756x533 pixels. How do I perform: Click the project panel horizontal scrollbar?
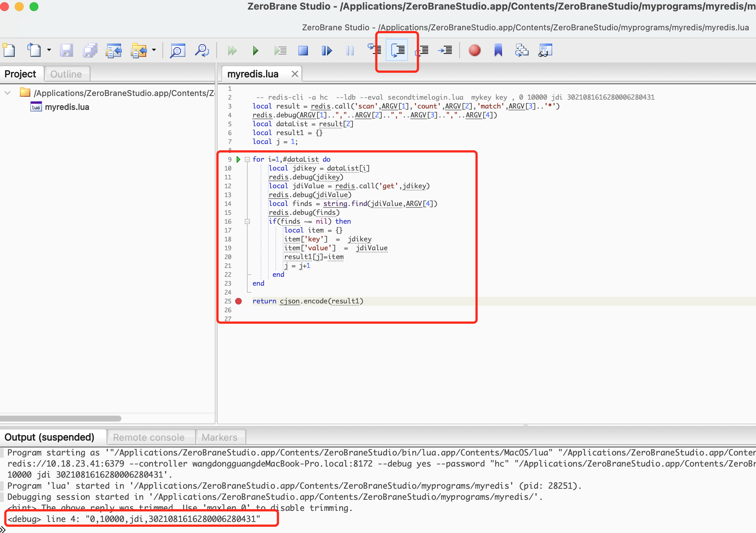click(x=61, y=418)
